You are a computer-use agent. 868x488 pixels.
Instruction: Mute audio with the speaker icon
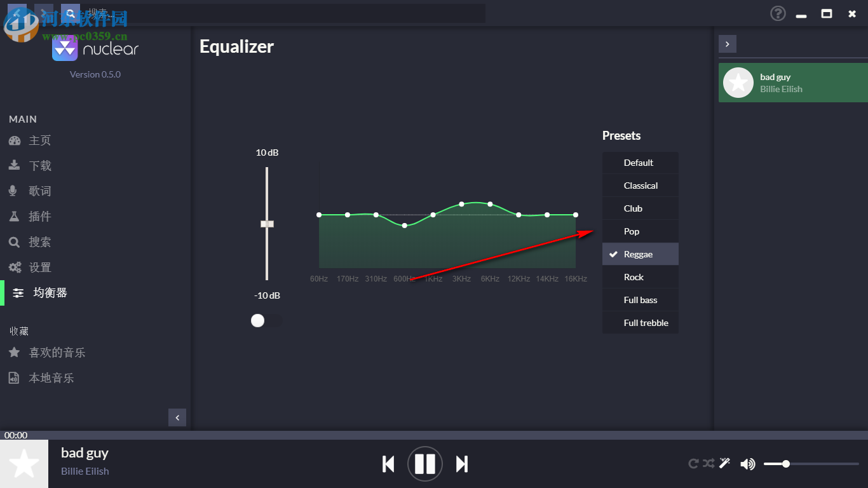coord(748,464)
